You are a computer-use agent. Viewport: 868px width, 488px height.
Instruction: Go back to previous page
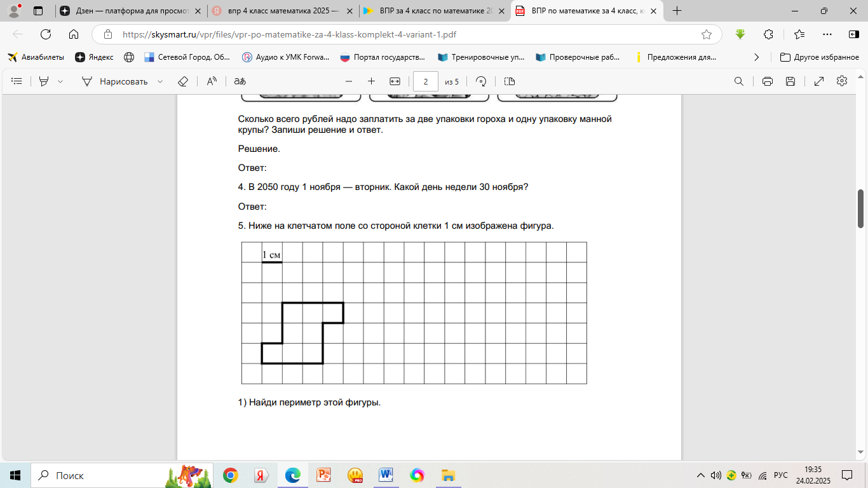click(x=18, y=34)
